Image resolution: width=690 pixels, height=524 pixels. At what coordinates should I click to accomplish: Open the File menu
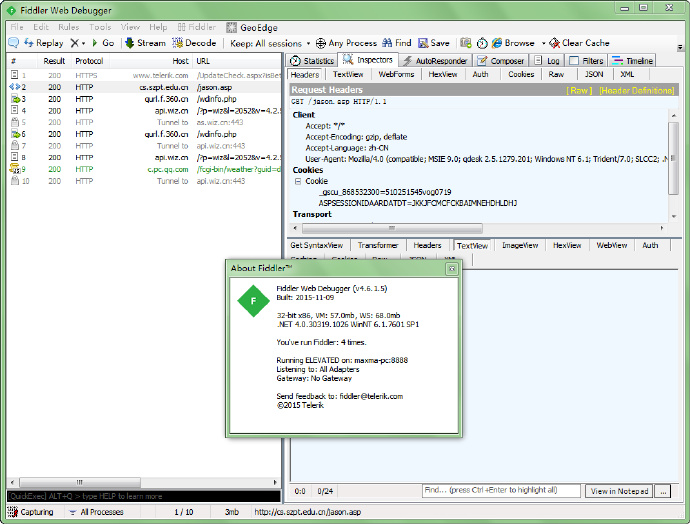pos(17,27)
